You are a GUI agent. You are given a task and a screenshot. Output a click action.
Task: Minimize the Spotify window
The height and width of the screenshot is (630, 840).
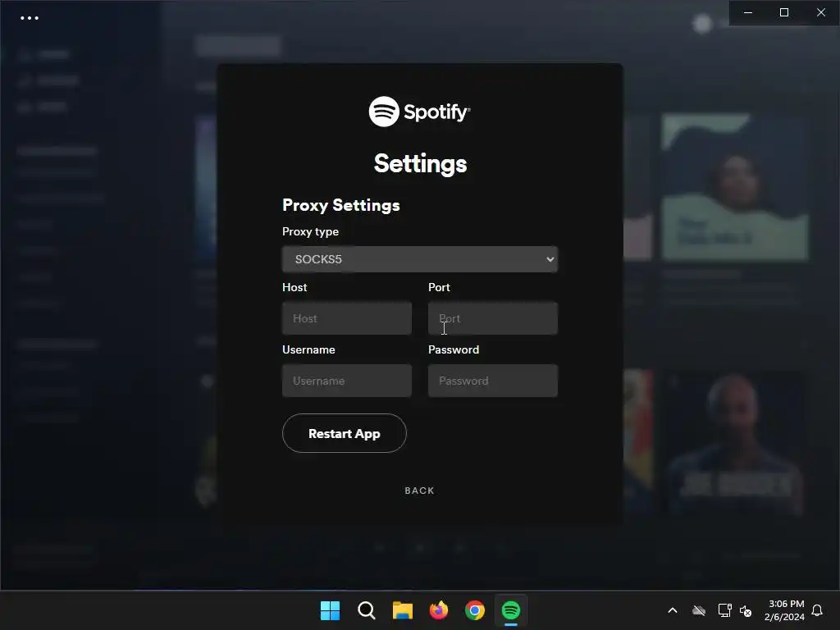(748, 12)
